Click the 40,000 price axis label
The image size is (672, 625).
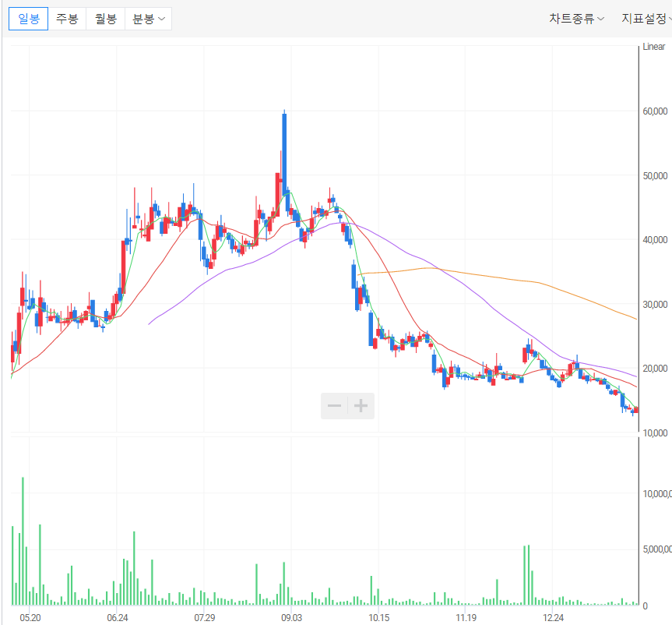click(x=655, y=240)
